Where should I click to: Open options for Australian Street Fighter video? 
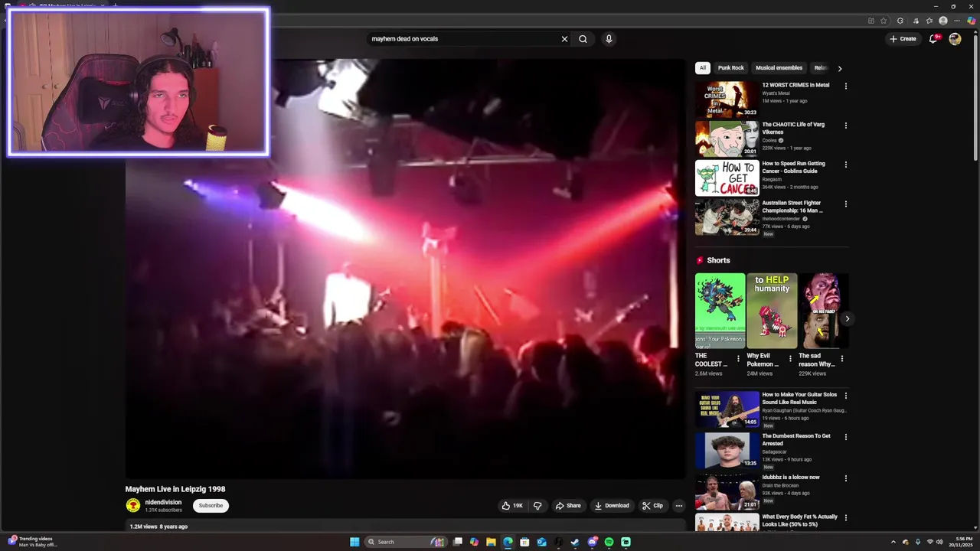846,204
